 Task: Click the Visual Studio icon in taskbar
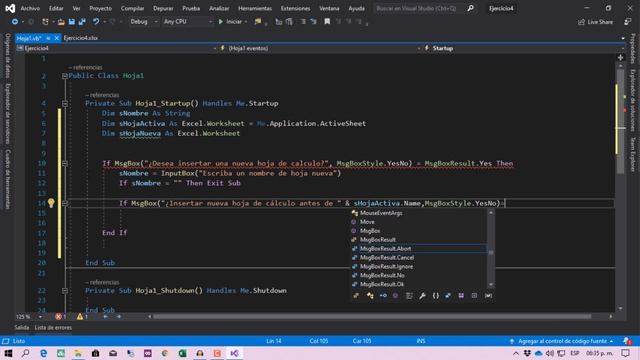234,353
